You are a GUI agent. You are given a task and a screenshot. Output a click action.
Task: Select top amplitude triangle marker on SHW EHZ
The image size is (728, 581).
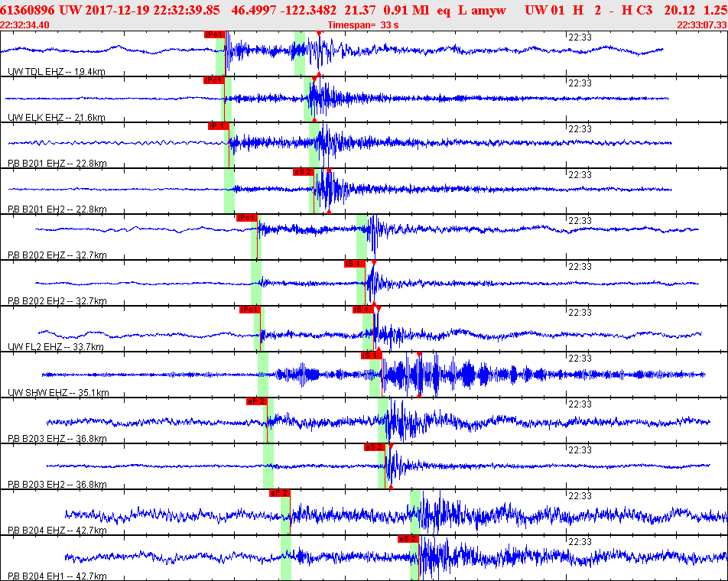pos(419,355)
